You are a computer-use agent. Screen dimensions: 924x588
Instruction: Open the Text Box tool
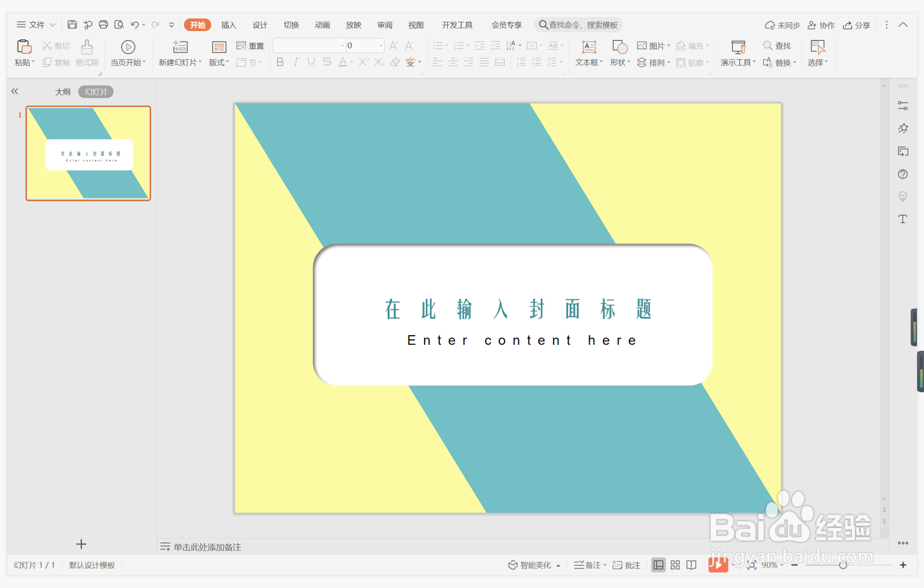(x=589, y=47)
